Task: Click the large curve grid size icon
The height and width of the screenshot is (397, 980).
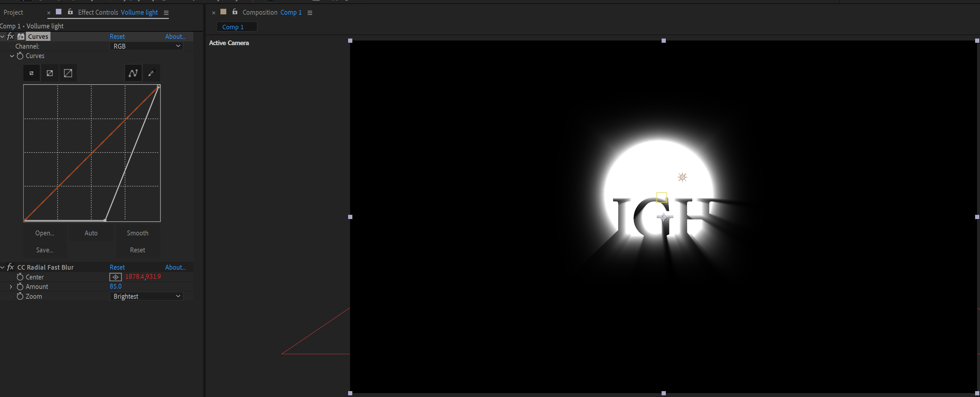Action: pos(68,72)
